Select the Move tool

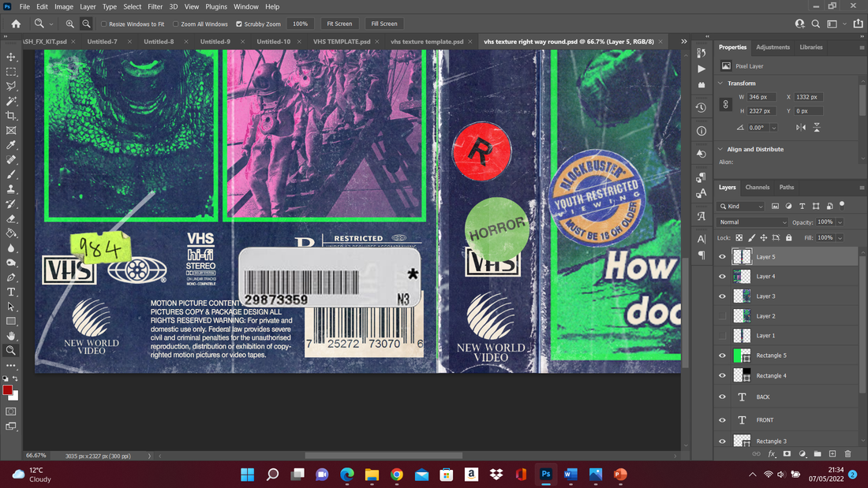(x=11, y=57)
